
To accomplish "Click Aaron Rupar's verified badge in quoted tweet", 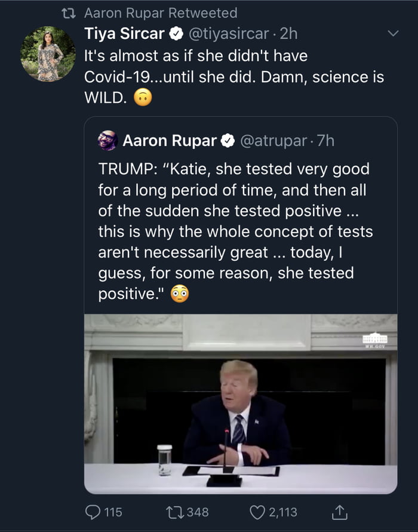I will point(228,141).
